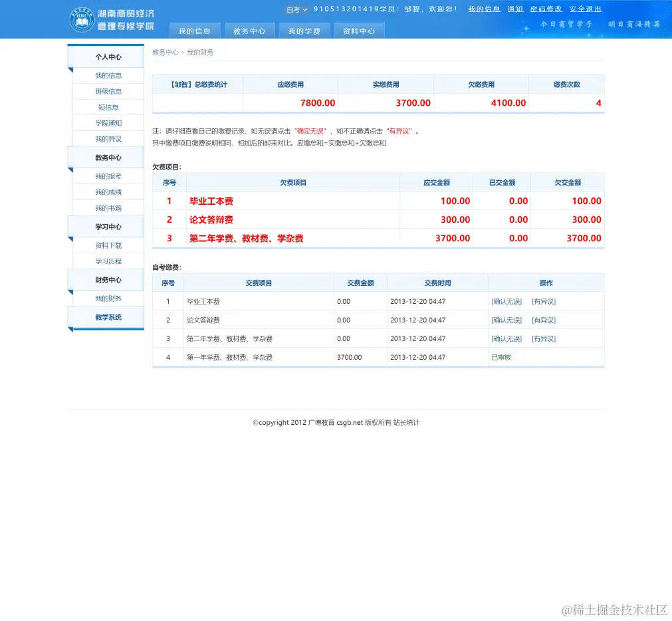Open 班级信息 in the sidebar
The image size is (672, 621).
tap(108, 91)
